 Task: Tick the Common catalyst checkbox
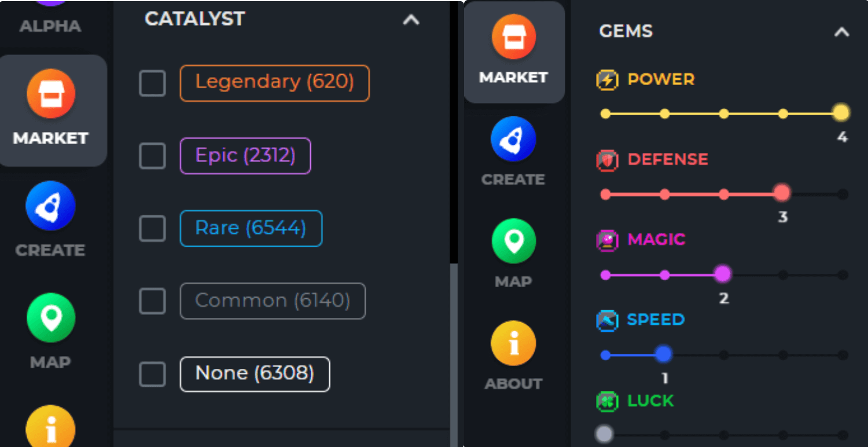pos(153,301)
